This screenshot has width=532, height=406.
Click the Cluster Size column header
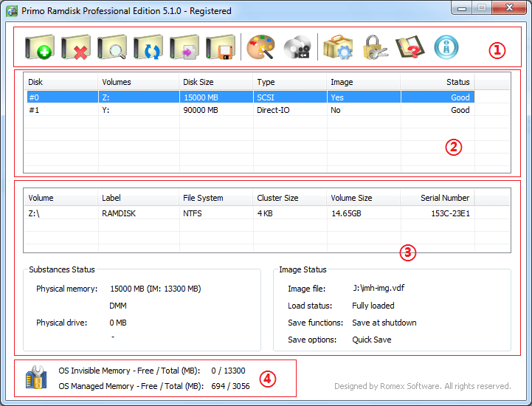[x=290, y=198]
